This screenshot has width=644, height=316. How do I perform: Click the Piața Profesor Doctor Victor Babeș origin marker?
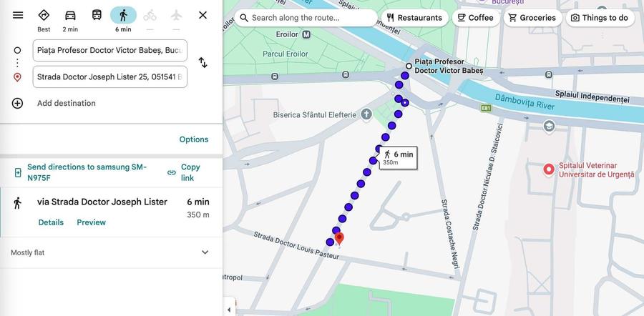coord(409,66)
